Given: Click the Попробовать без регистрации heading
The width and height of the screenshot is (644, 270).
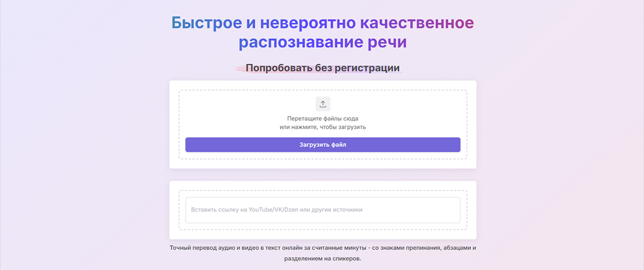Looking at the screenshot, I should [322, 68].
